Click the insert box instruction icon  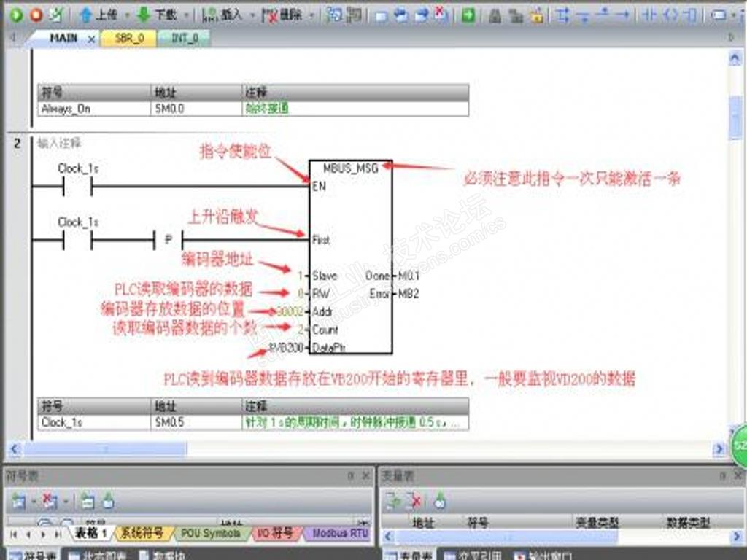(689, 15)
